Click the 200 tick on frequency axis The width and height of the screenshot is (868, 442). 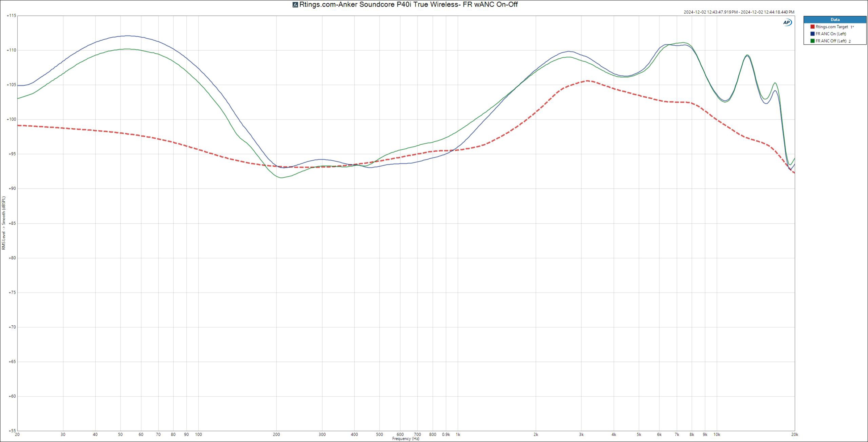click(276, 435)
